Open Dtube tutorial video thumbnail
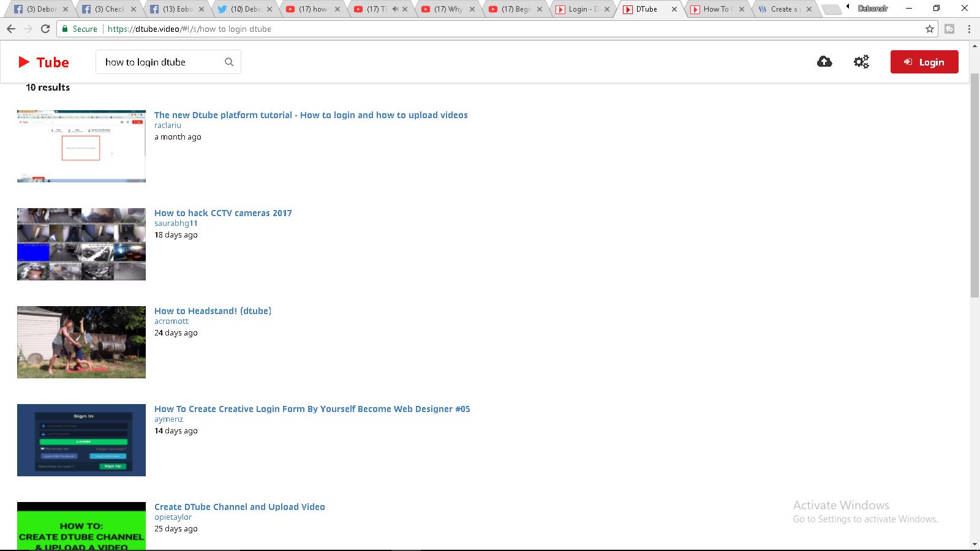Viewport: 980px width, 551px height. [81, 146]
